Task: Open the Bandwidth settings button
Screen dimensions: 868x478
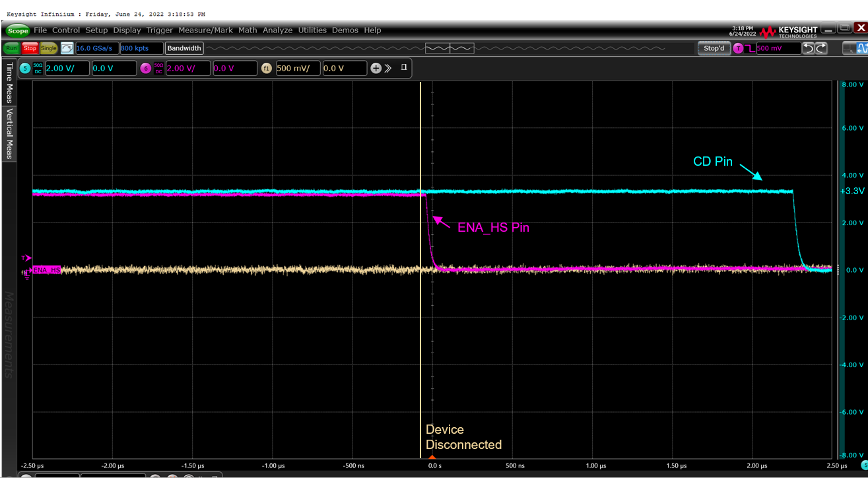Action: coord(184,48)
